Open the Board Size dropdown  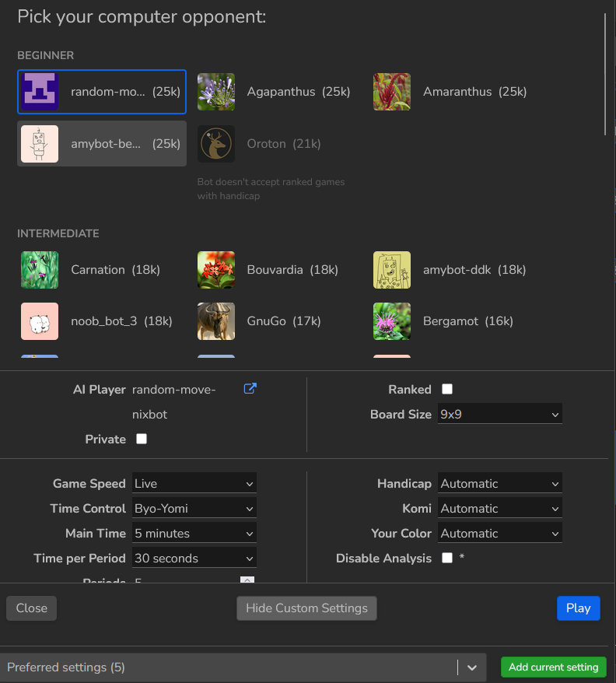click(x=499, y=415)
